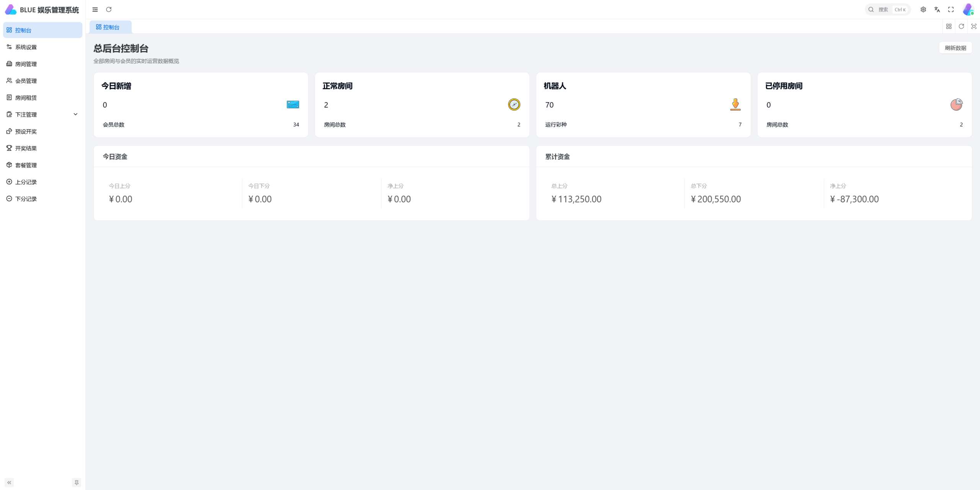Click the BLUE logo icon
The image size is (980, 490).
point(11,10)
